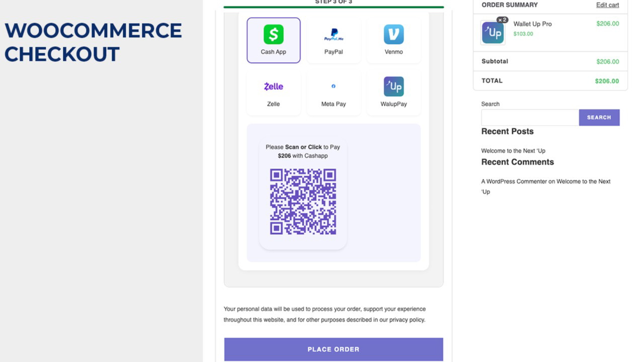Choose the PayPal payment icon

(x=334, y=35)
